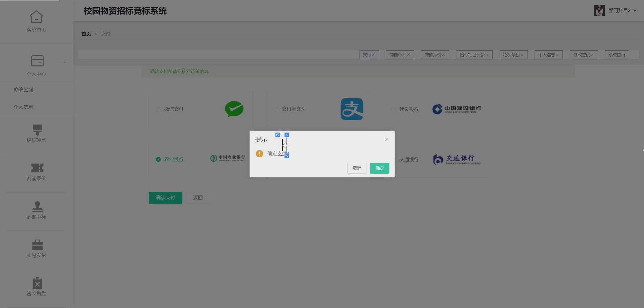
Task: Click the 商铺中标 stamp icon
Action: (37, 206)
